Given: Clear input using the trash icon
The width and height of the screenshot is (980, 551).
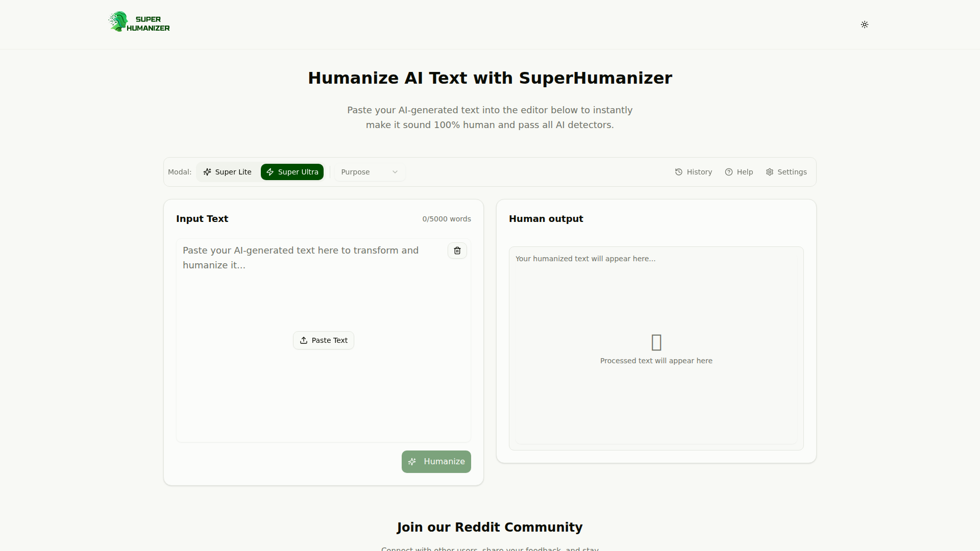Looking at the screenshot, I should pyautogui.click(x=457, y=251).
